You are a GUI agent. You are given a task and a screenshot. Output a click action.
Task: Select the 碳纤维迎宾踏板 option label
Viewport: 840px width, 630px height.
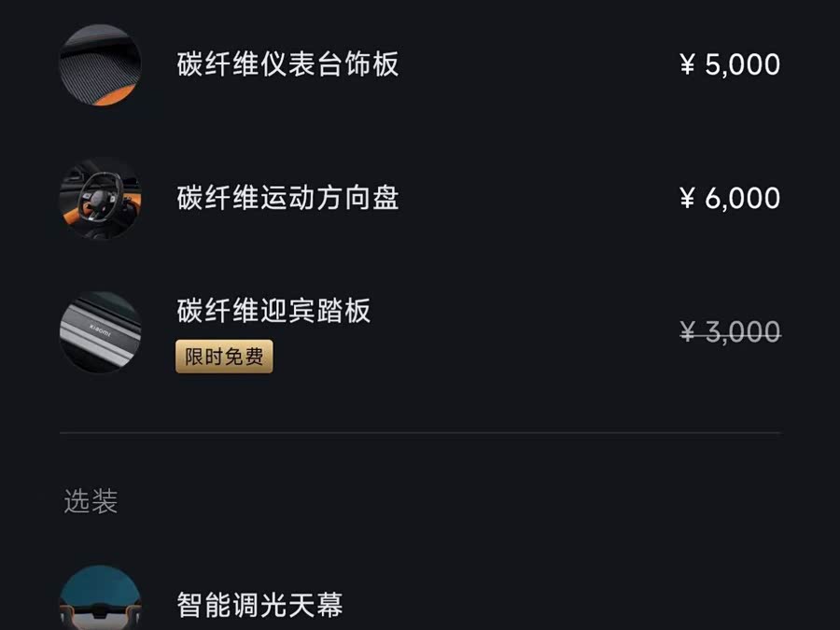[273, 311]
